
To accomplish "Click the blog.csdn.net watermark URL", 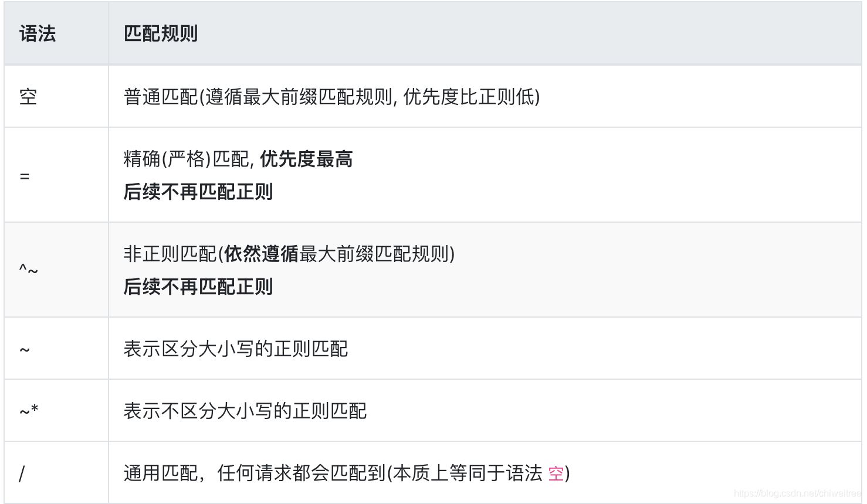I will 797,493.
